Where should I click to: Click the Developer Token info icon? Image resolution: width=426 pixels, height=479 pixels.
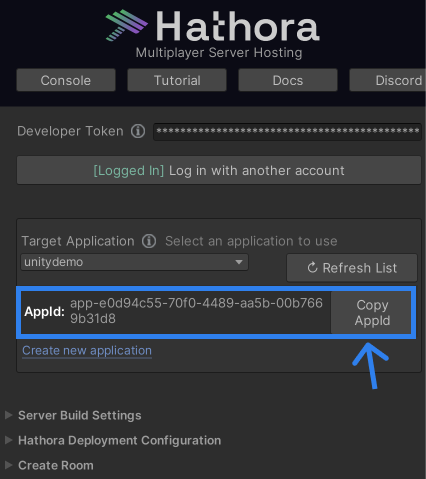[138, 131]
